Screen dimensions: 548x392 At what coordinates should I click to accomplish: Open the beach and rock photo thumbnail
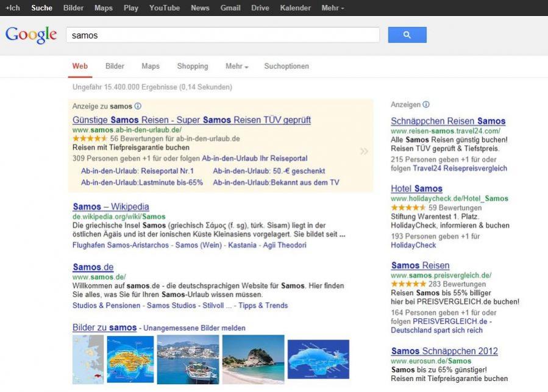point(254,360)
